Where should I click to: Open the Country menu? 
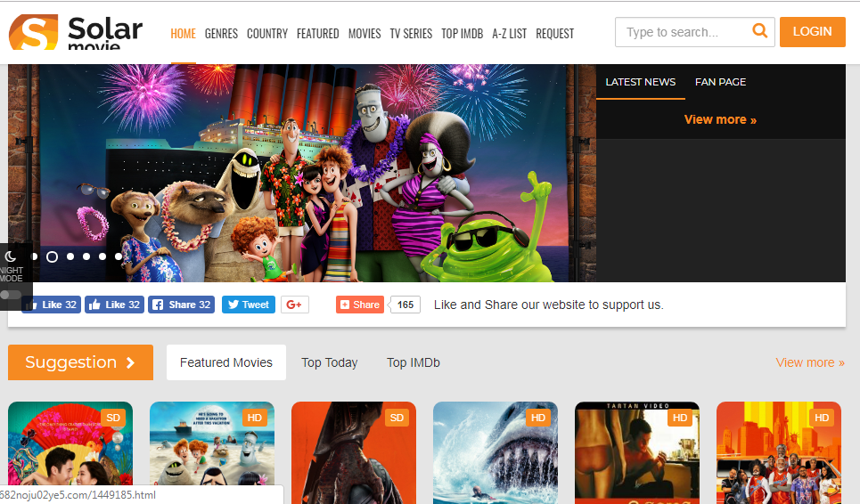click(x=267, y=34)
